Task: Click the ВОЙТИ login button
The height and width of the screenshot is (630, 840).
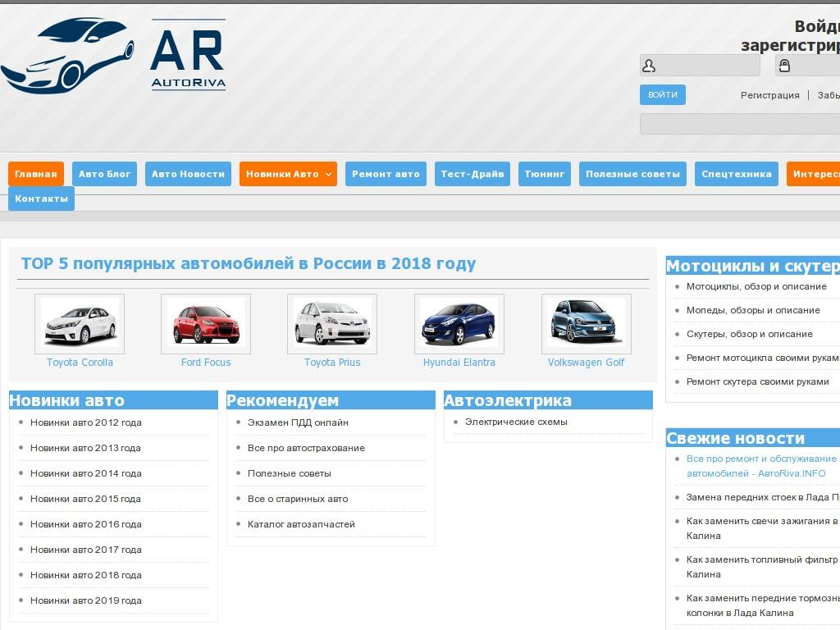Action: point(663,95)
